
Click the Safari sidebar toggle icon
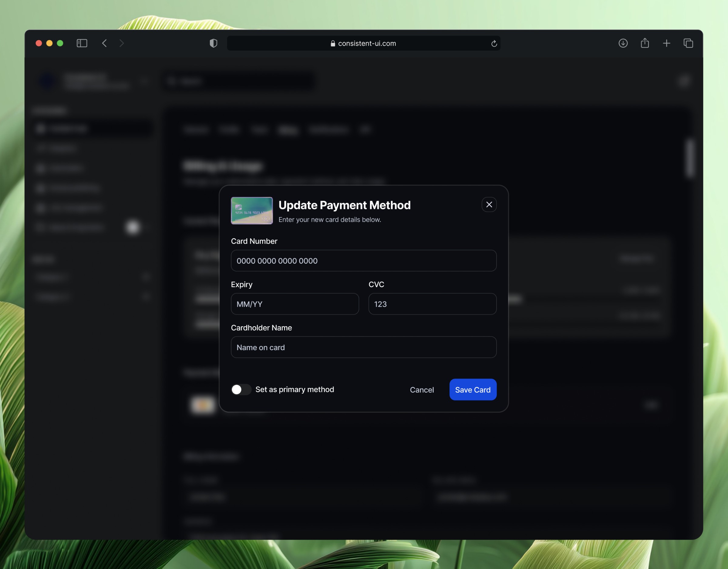[x=82, y=43]
